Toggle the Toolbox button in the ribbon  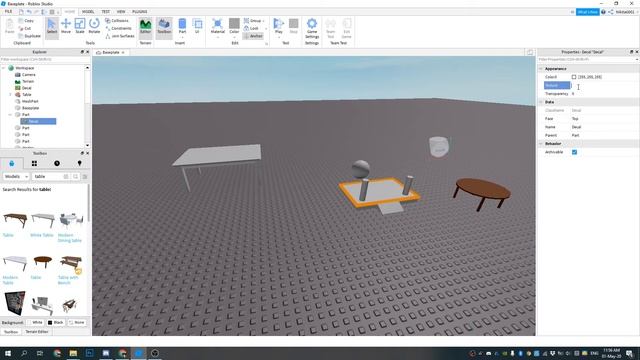pos(164,26)
